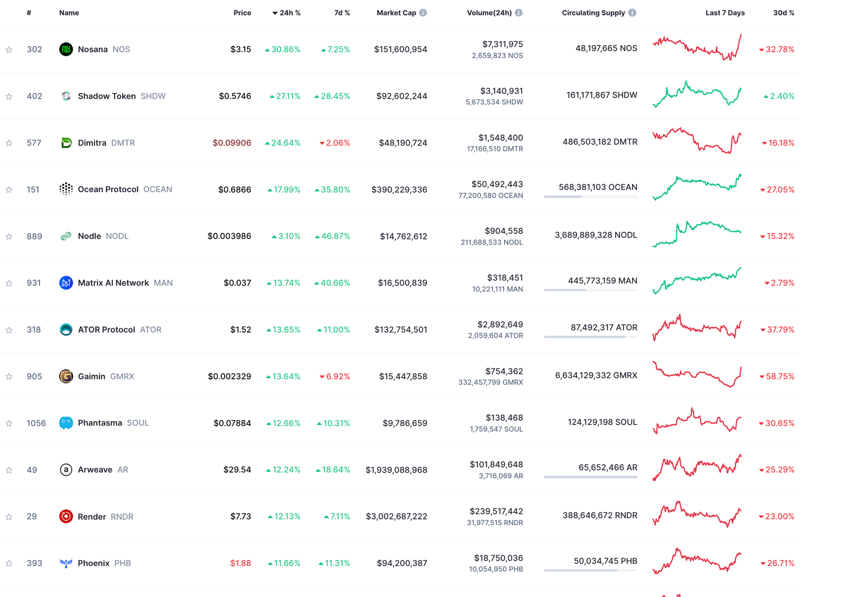This screenshot has height=597, width=868.
Task: Click the Render coin logo icon
Action: pos(66,516)
